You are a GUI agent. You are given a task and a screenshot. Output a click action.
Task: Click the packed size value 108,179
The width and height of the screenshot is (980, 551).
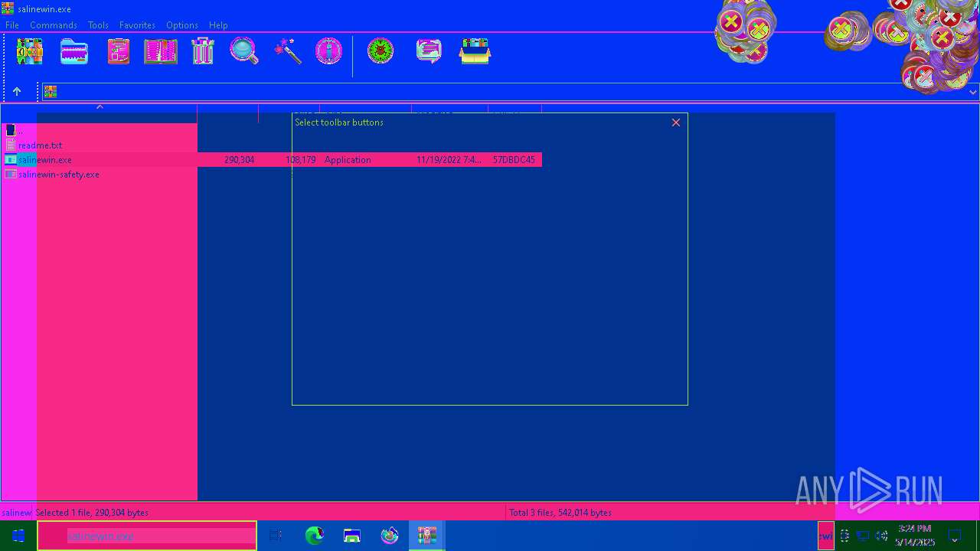pyautogui.click(x=300, y=160)
